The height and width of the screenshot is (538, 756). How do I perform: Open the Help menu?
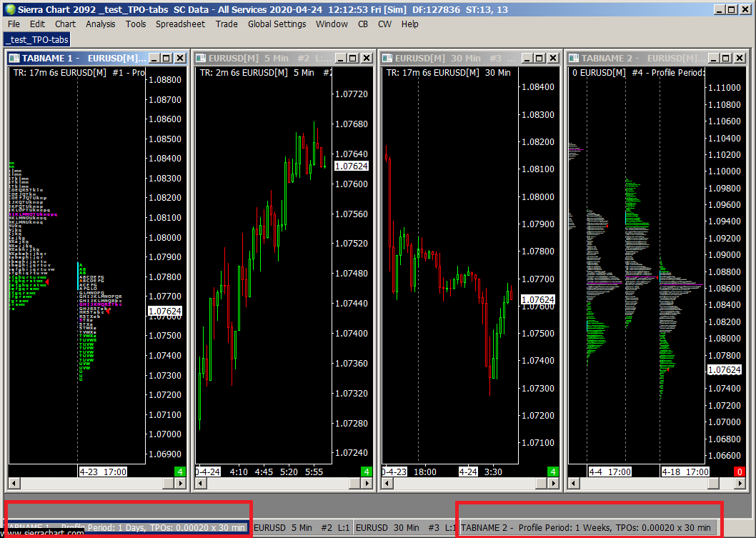pos(410,24)
